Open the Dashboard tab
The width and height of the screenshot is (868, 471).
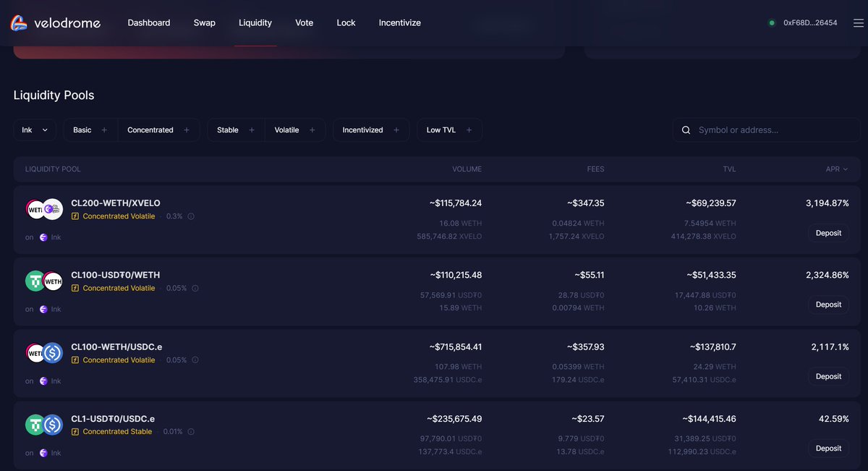(149, 23)
